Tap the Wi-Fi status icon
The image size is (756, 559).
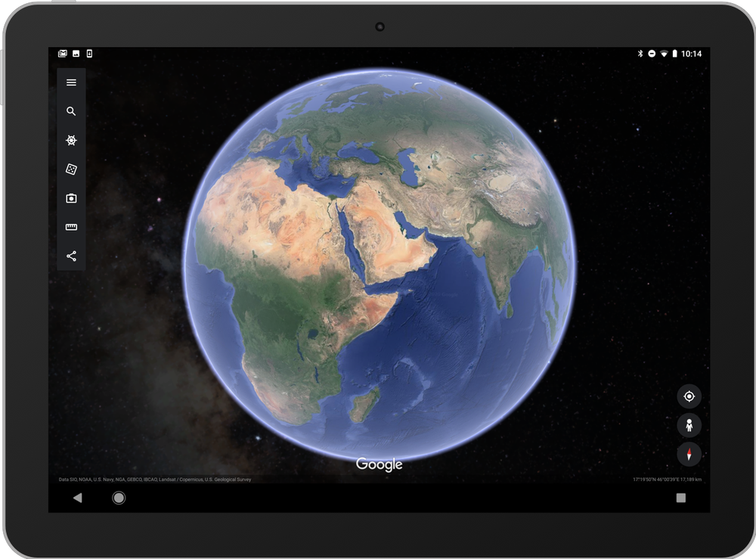click(x=664, y=54)
